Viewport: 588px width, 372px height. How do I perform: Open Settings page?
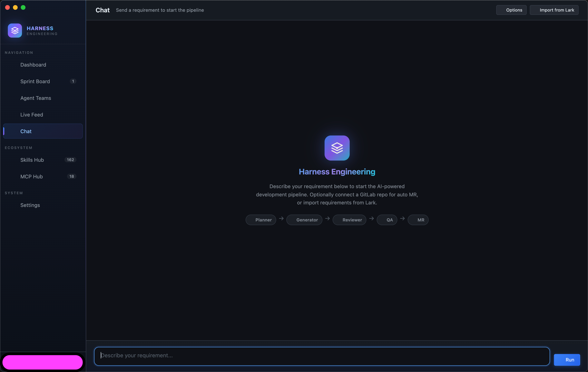coord(43,205)
